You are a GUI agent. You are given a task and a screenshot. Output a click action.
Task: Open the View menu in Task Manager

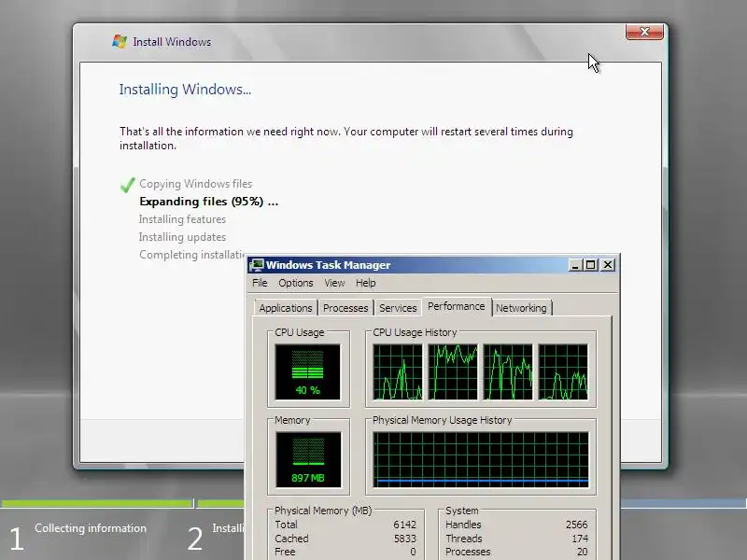pyautogui.click(x=334, y=283)
